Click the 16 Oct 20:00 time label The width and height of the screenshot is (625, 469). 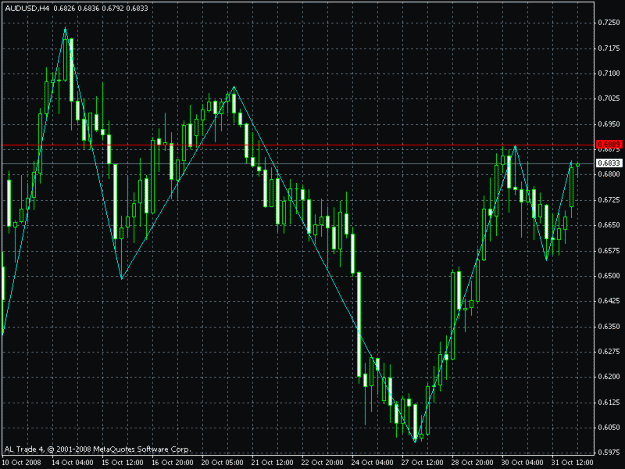(x=172, y=463)
